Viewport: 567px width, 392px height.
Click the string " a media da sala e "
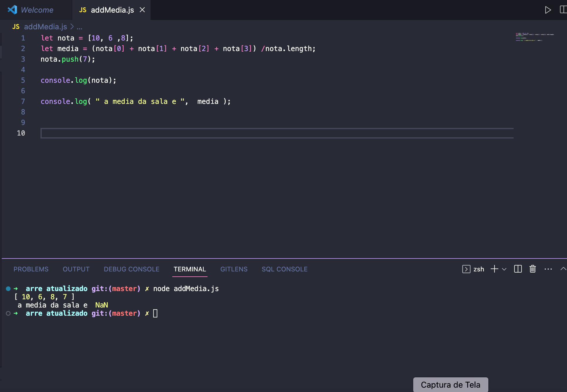140,102
